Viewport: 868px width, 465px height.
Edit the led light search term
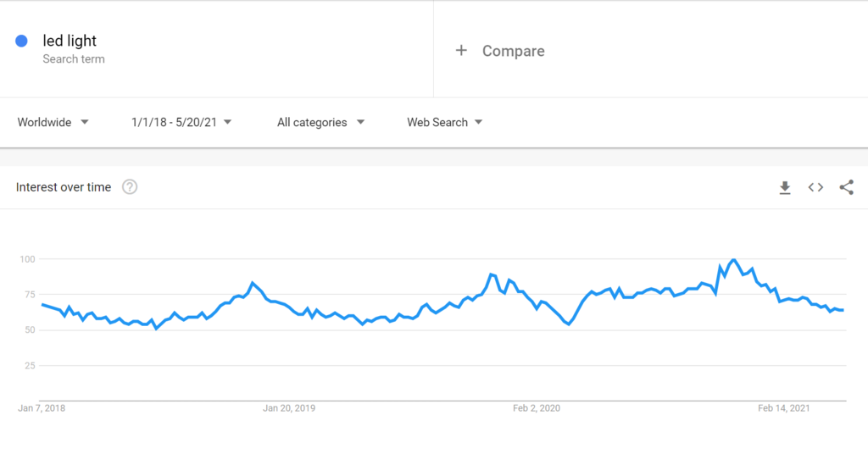tap(70, 41)
